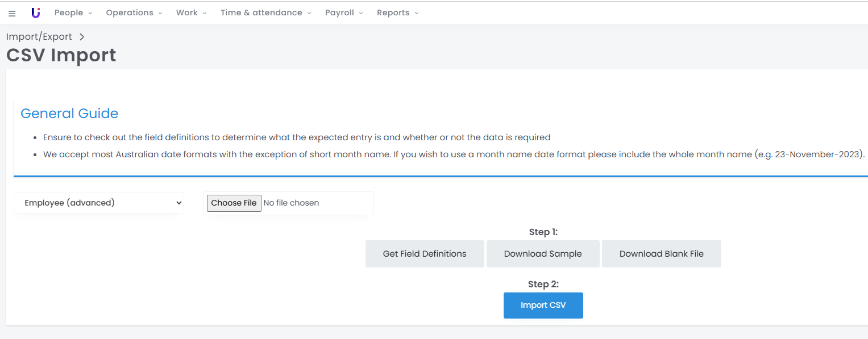Click Get Field Definitions button
The width and height of the screenshot is (868, 339).
tap(425, 254)
